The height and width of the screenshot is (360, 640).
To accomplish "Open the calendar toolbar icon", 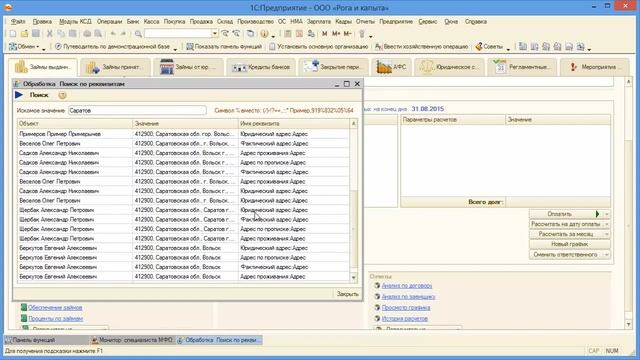I will click(299, 34).
